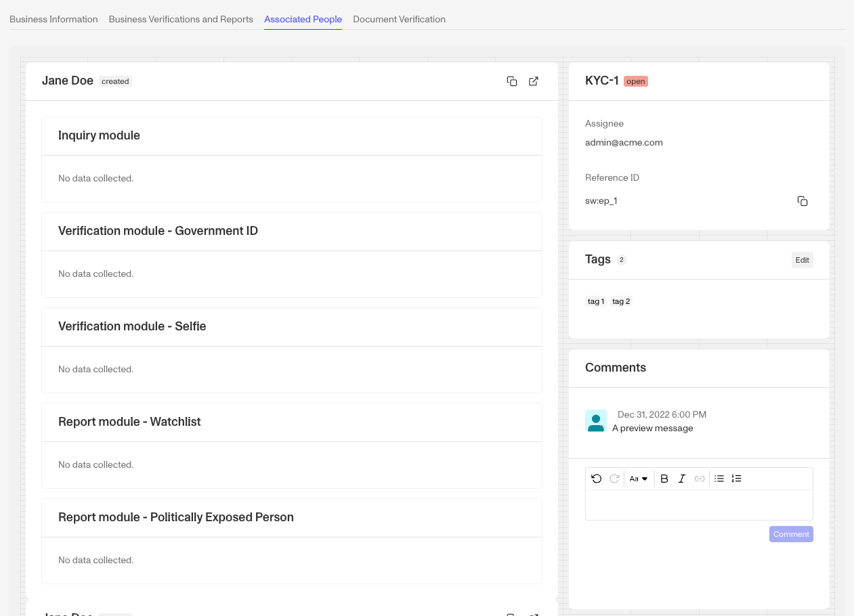Screen dimensions: 854x616
Task: Switch to Business Information tab
Action: [54, 20]
